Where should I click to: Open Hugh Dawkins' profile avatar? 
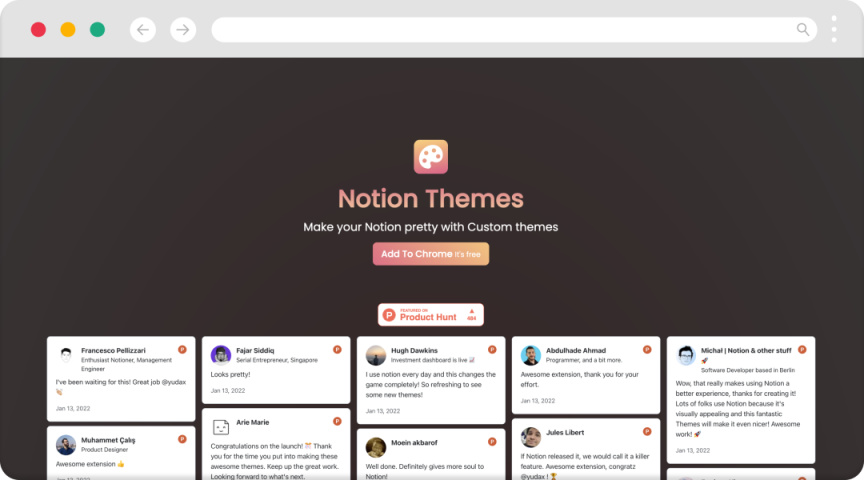click(376, 355)
